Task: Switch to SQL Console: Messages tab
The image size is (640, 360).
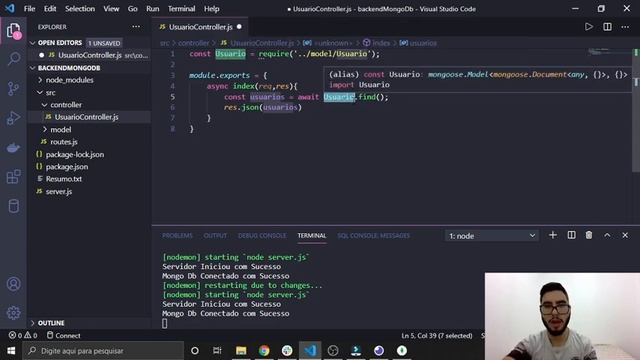Action: [373, 236]
